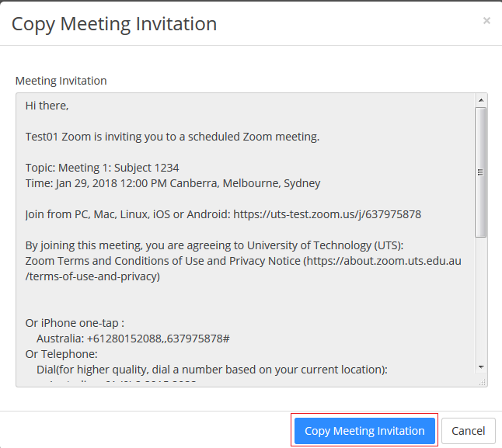The height and width of the screenshot is (448, 502).
Task: Place cursor on the "Hi there," line
Action: click(47, 105)
